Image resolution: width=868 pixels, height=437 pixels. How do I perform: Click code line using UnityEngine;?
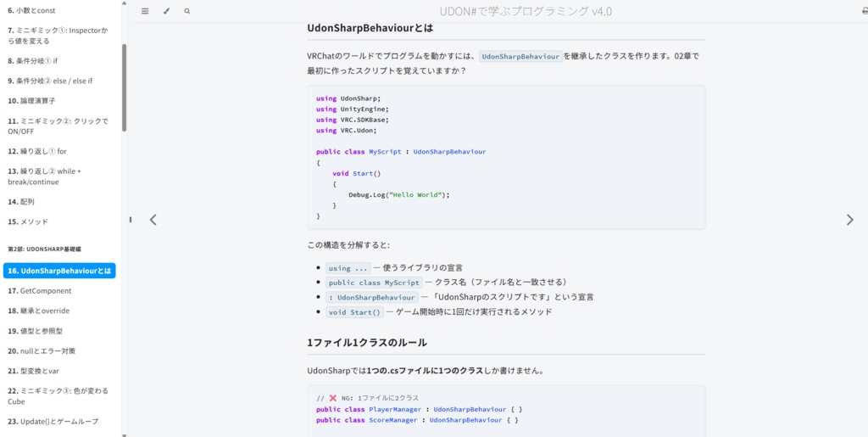point(352,109)
